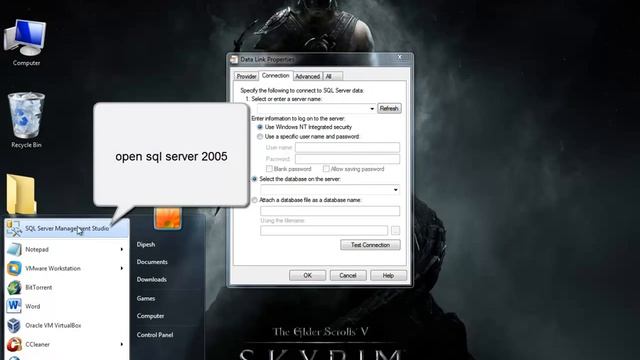The image size is (640, 360).
Task: Expand the VMware Workstation submenu arrow
Action: 122,268
